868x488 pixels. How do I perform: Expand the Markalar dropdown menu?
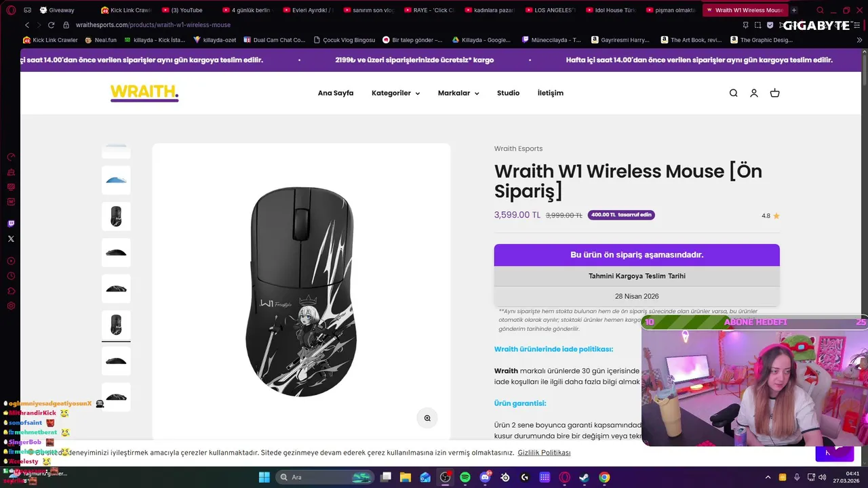458,94
